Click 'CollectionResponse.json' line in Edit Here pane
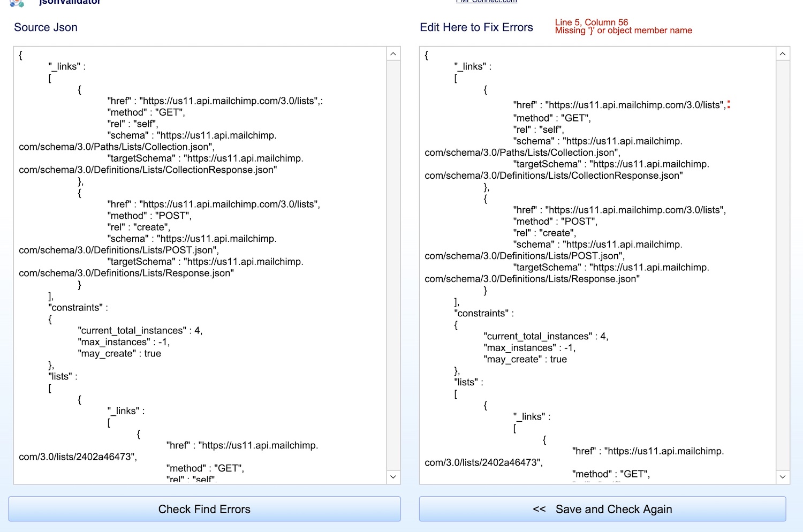Viewport: 803px width, 532px height. pos(554,176)
